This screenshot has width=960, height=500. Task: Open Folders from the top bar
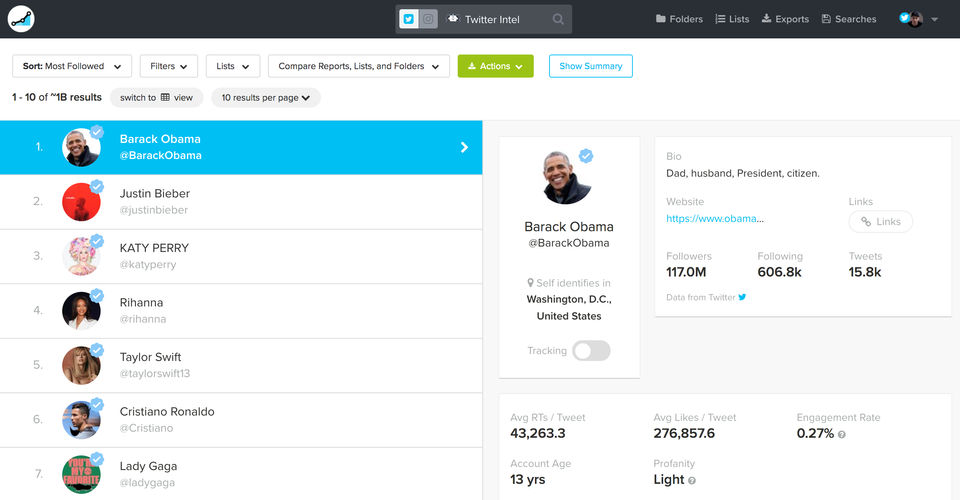[679, 19]
